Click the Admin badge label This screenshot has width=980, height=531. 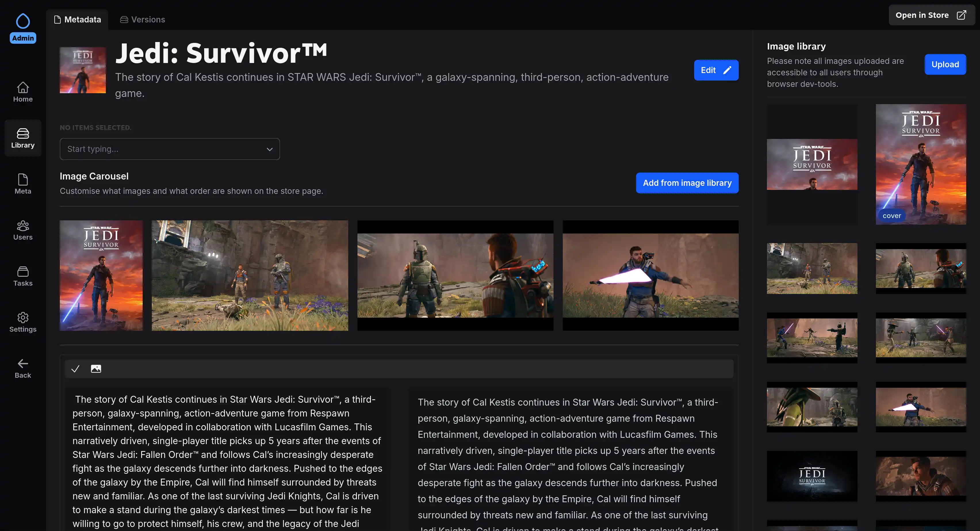(x=23, y=38)
